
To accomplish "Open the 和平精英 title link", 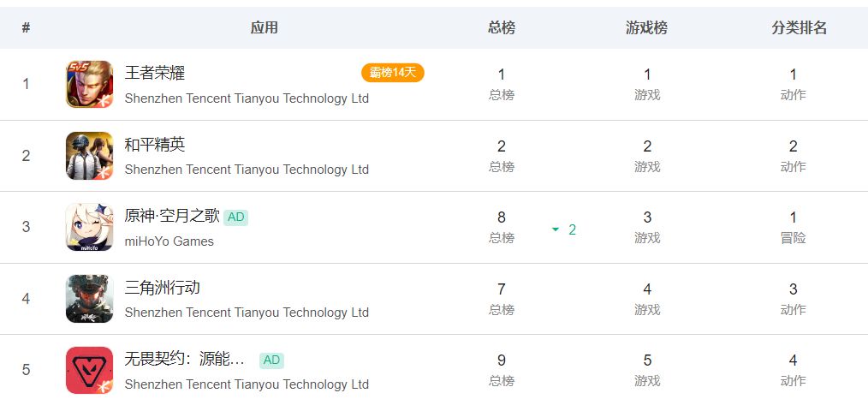I will (155, 145).
